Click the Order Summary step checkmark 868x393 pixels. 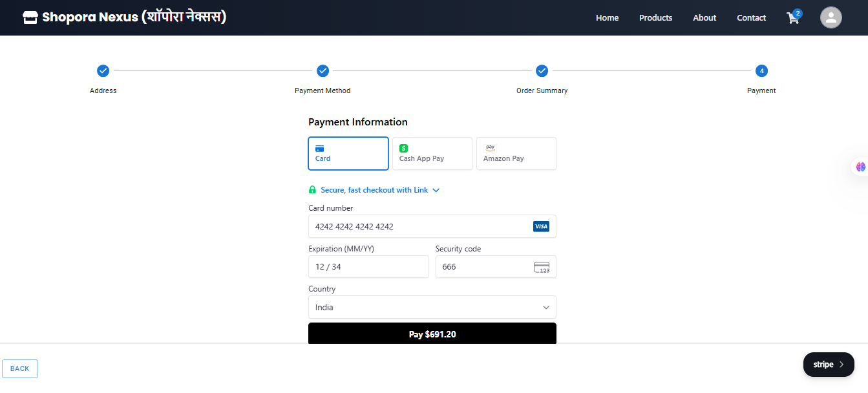542,71
